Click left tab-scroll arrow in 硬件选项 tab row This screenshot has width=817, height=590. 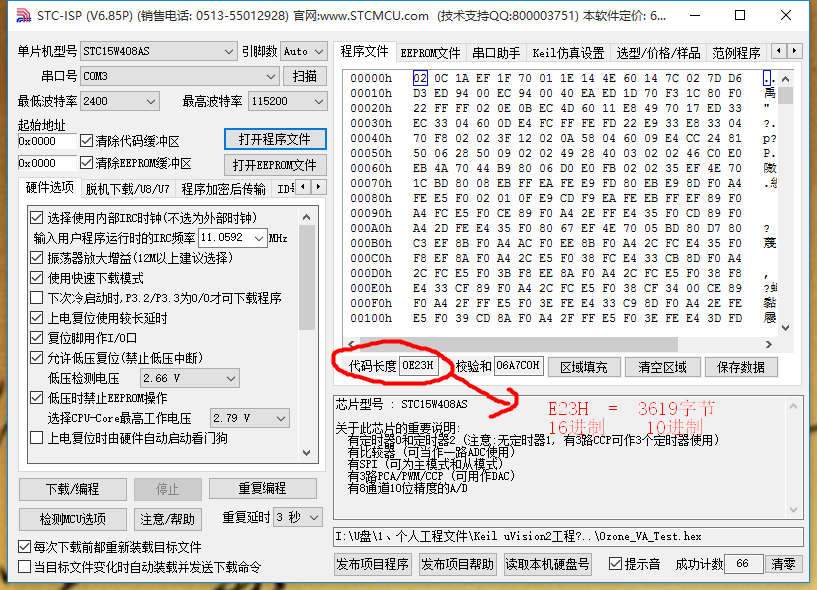[304, 186]
